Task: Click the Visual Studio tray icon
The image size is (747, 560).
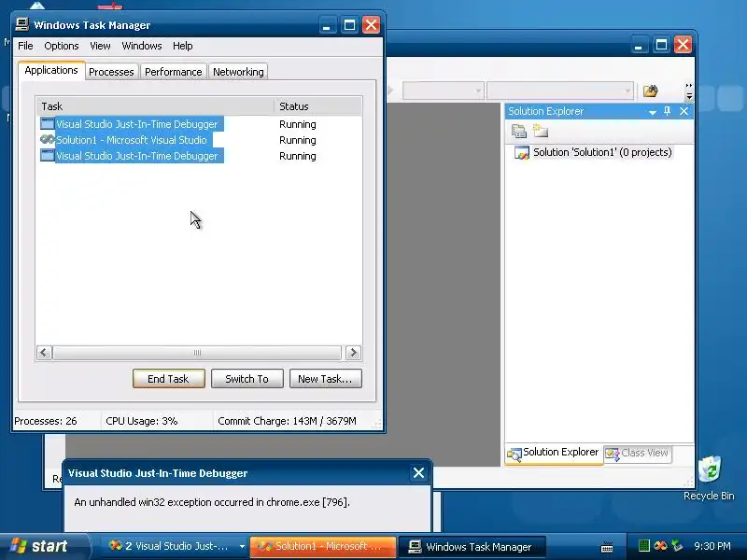Action: 660,546
